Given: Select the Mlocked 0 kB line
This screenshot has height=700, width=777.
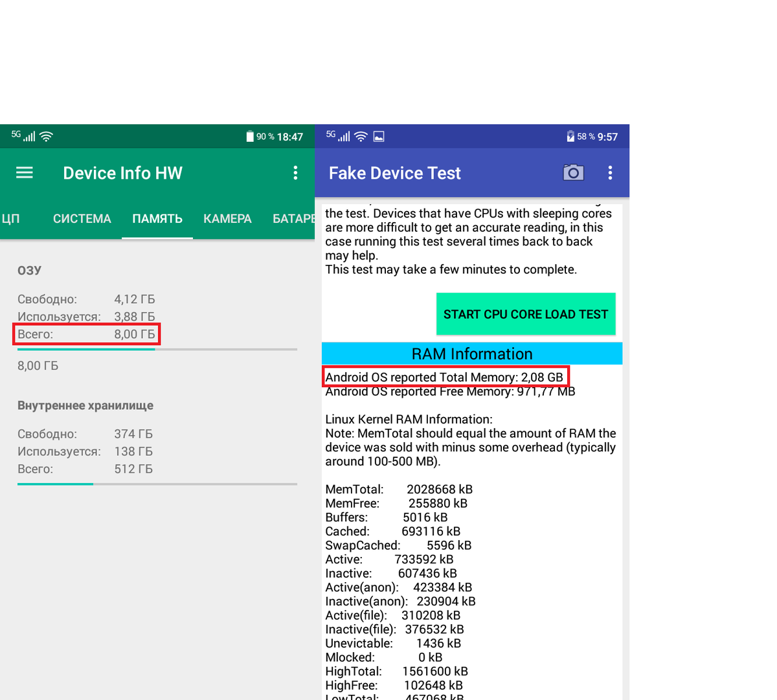Looking at the screenshot, I should tap(384, 657).
